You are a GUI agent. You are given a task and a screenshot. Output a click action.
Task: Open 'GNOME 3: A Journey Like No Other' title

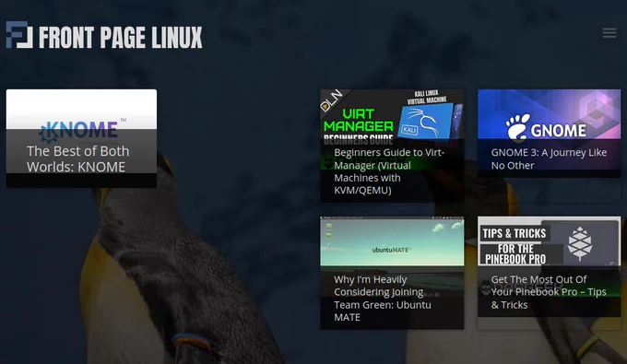(549, 159)
